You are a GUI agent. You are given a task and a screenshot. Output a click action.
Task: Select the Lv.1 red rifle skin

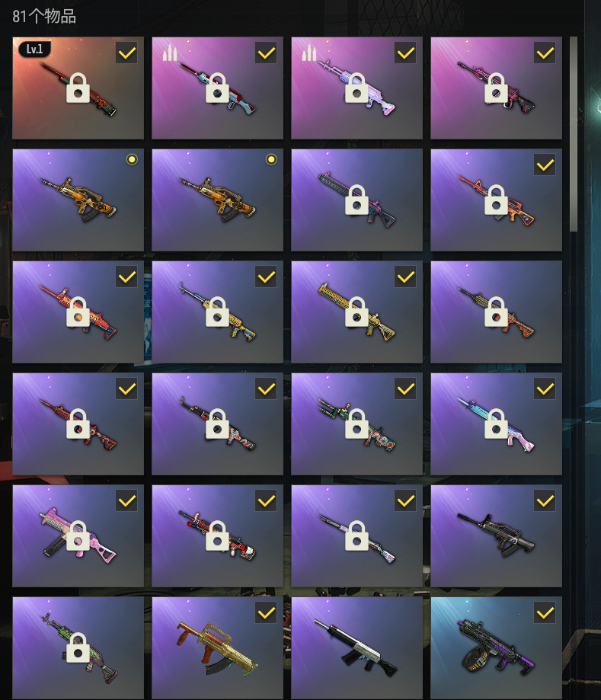coord(78,88)
